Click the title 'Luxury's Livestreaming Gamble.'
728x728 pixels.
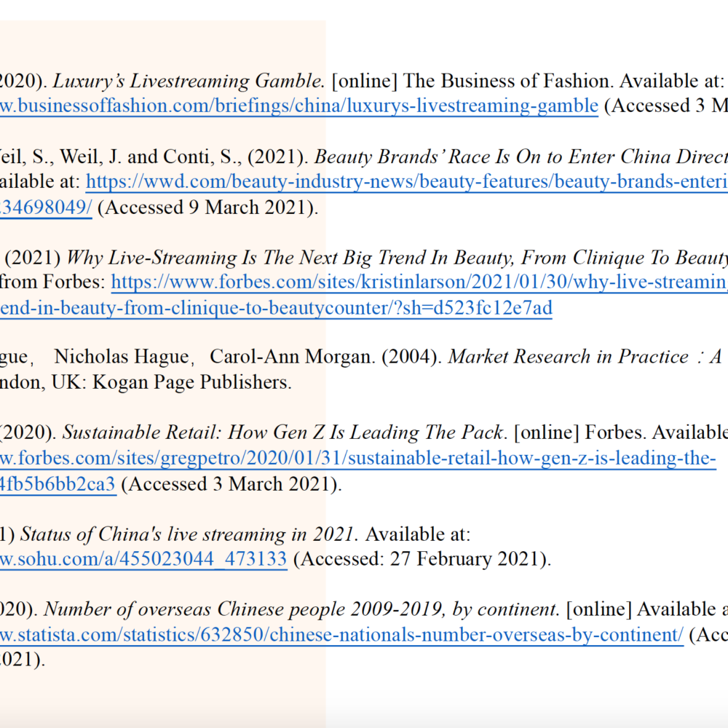(189, 82)
